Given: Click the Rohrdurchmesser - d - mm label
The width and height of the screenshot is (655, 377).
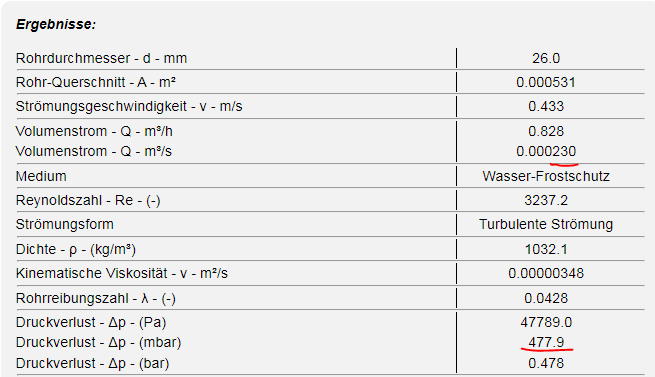Looking at the screenshot, I should tap(102, 58).
